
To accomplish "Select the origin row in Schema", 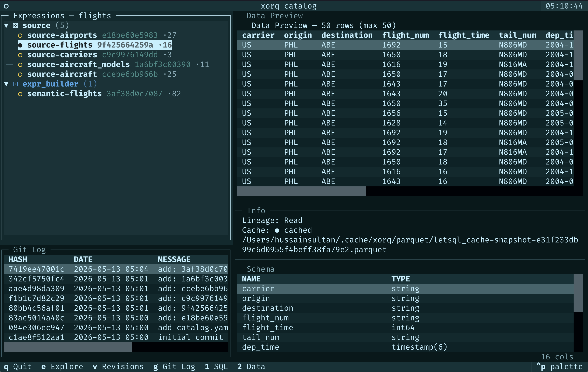I will (405, 298).
